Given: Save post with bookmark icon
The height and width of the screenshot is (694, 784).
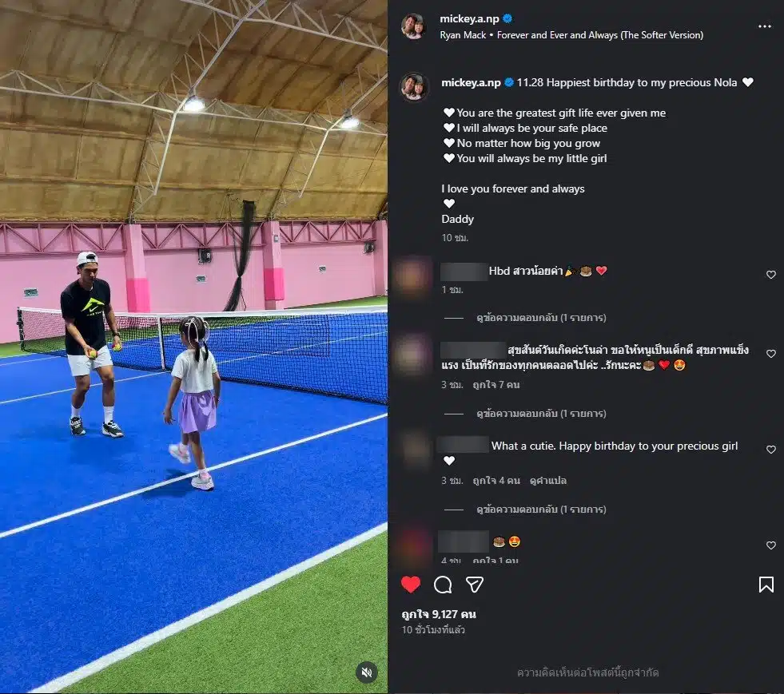Looking at the screenshot, I should (x=766, y=585).
